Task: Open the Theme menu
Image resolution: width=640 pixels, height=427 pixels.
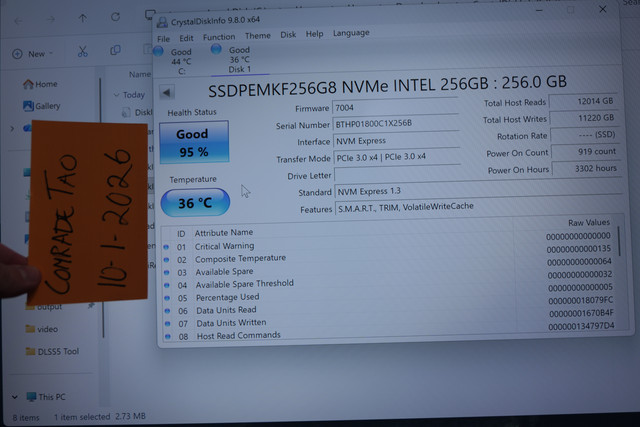Action: pos(258,36)
